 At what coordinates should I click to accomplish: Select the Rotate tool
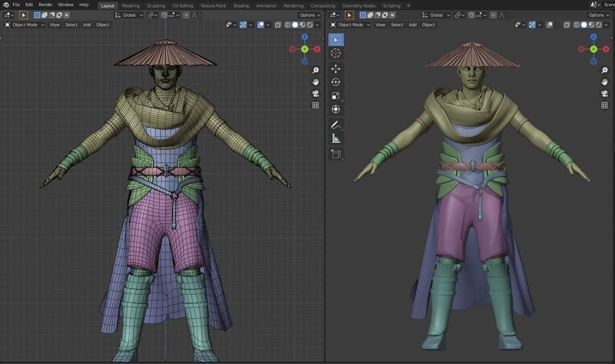click(336, 82)
